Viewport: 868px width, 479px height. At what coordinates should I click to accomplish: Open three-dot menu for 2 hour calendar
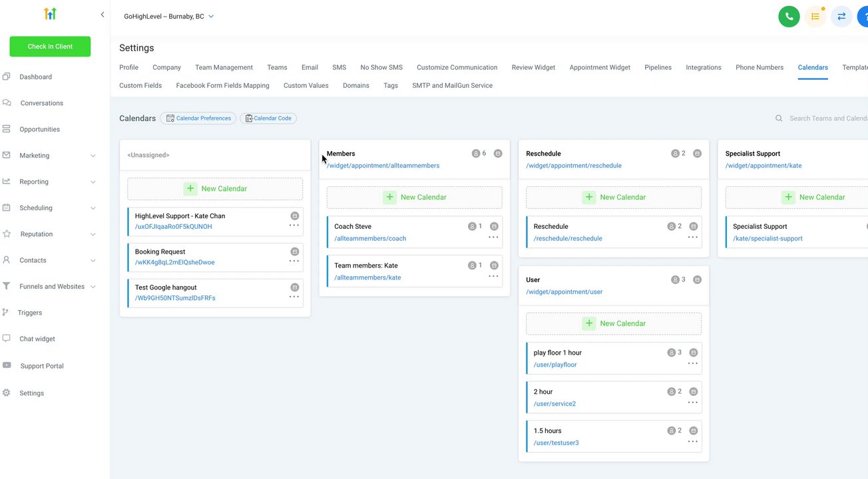pyautogui.click(x=693, y=403)
